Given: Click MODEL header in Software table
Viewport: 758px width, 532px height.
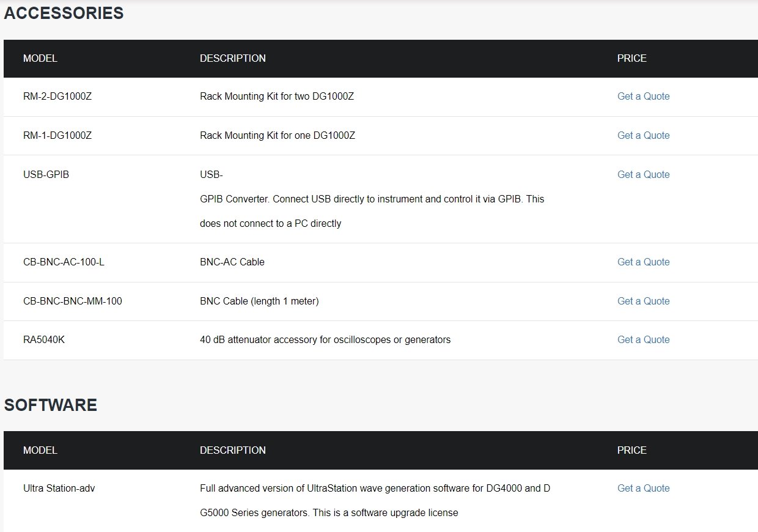Looking at the screenshot, I should (x=40, y=450).
